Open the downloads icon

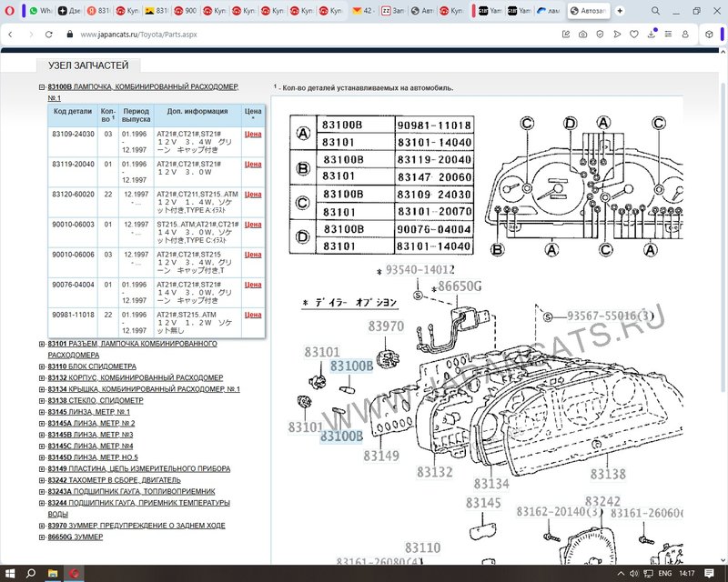click(652, 34)
